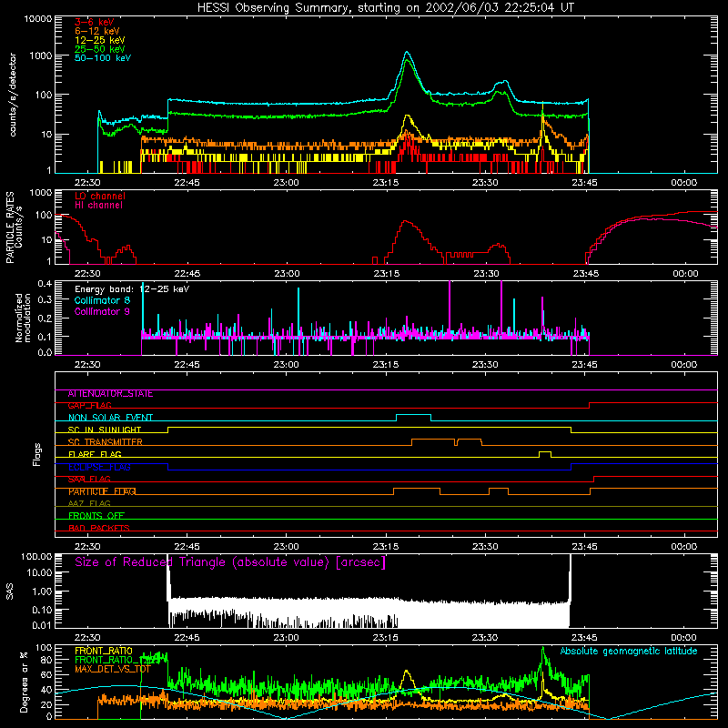This screenshot has height=728, width=728.
Task: Click the main peak of the 50-100 keV curve
Action: click(x=407, y=53)
